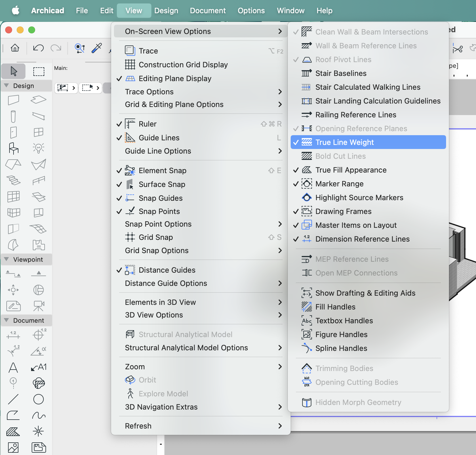Select the Hotspot tool
Viewport: 476px width, 455px height.
(x=39, y=431)
